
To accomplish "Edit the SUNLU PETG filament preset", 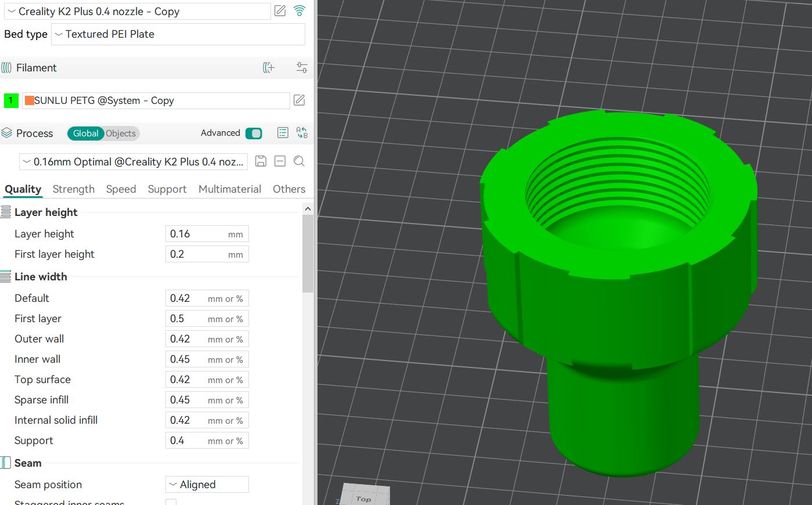I will [x=299, y=100].
